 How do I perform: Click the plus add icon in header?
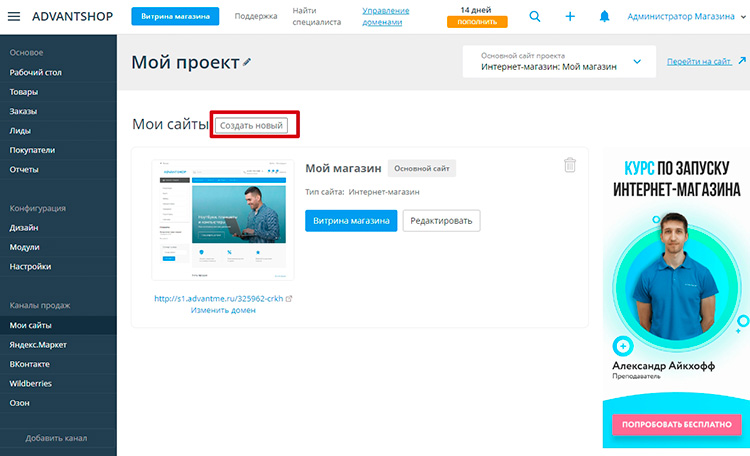pyautogui.click(x=570, y=16)
